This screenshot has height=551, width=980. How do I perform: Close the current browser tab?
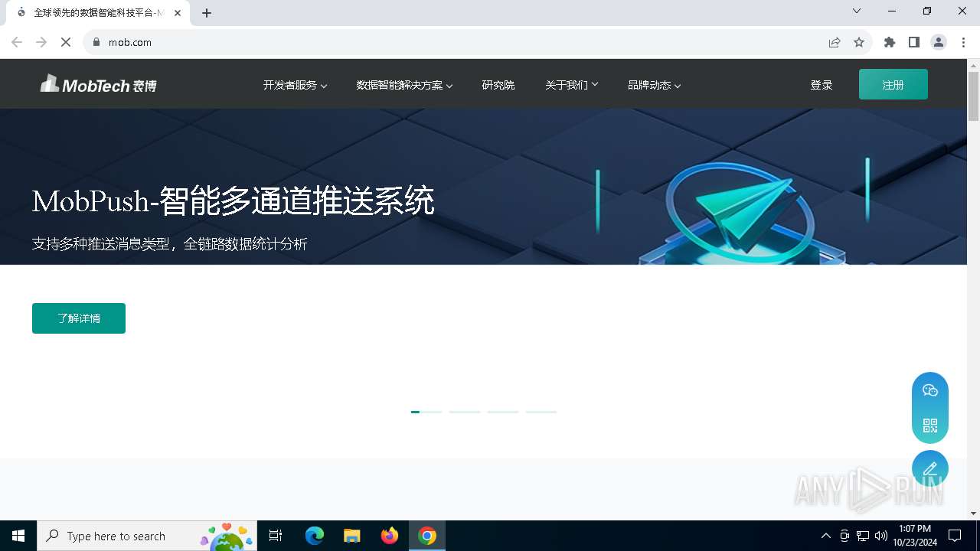(x=178, y=13)
